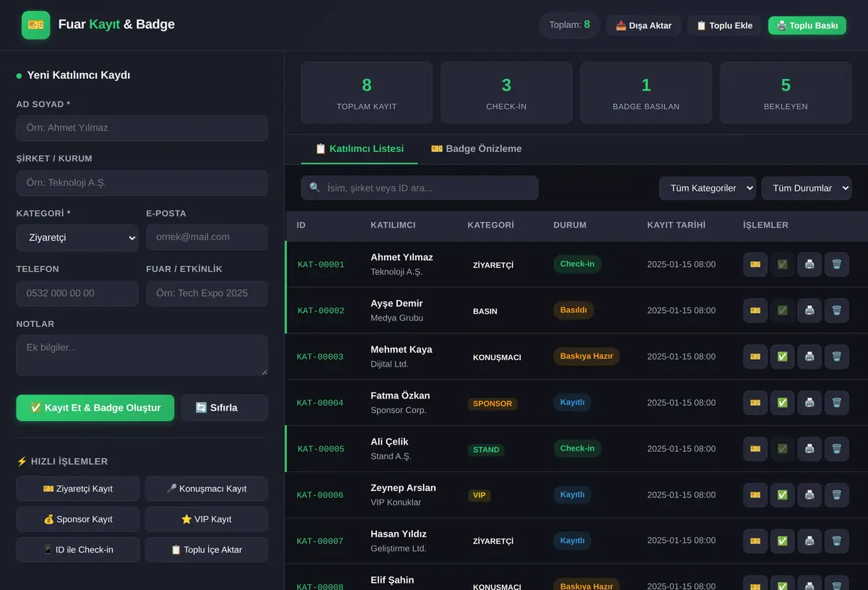The width and height of the screenshot is (868, 590).
Task: Click the ticket logo beside Fuar Kayıt
Action: 36,25
